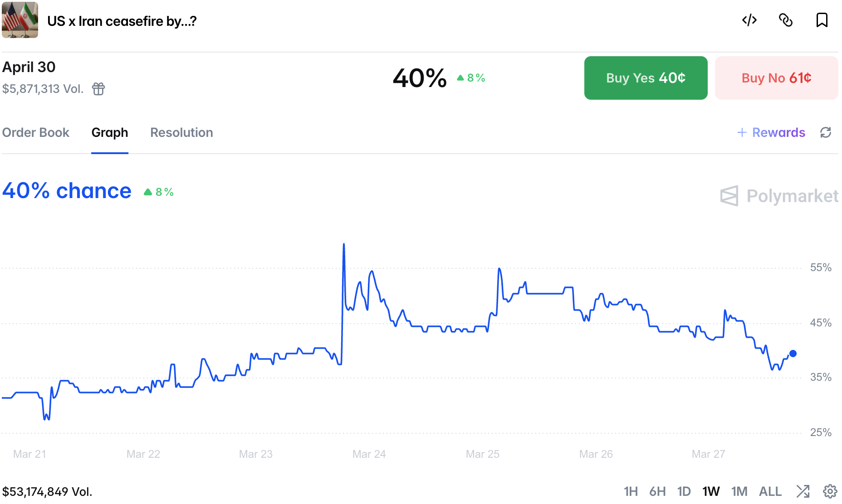
Task: Add Rewards via the Rewards link
Action: tap(771, 132)
